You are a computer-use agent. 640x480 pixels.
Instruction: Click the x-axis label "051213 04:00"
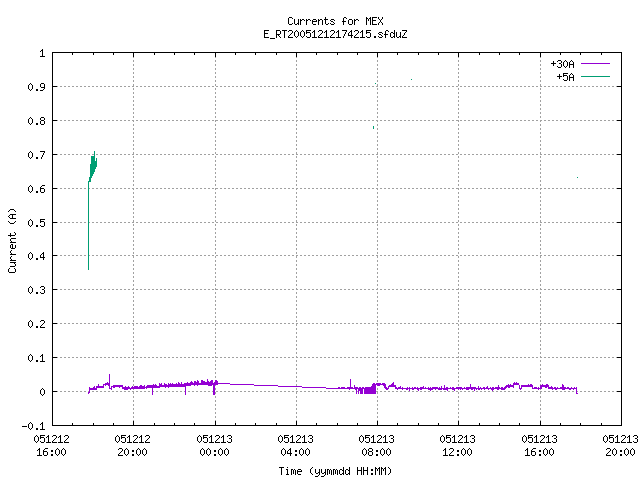296,445
